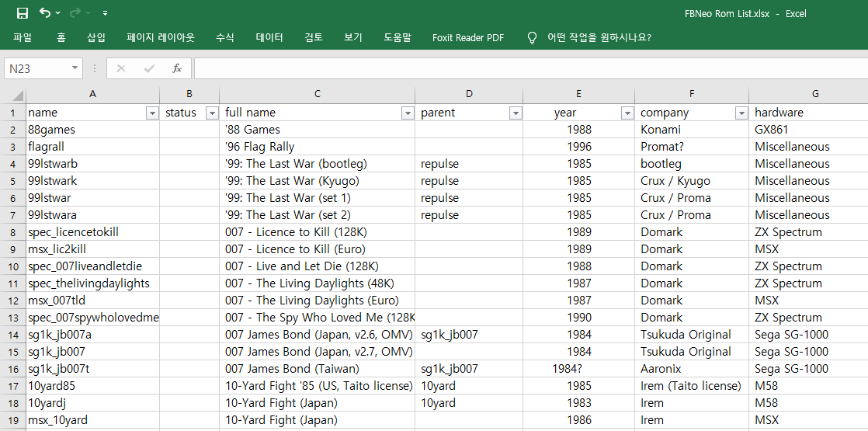Screen dimensions: 868x431
Task: Click the 1984? year cell
Action: pos(578,369)
